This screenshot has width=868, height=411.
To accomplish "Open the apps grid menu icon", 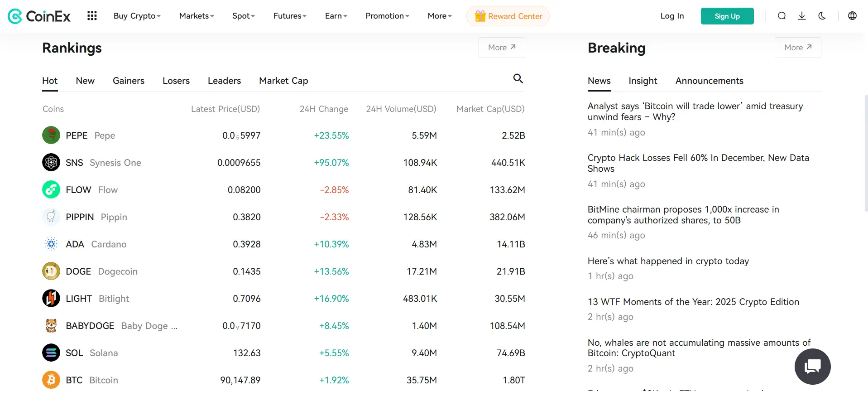I will [x=92, y=16].
